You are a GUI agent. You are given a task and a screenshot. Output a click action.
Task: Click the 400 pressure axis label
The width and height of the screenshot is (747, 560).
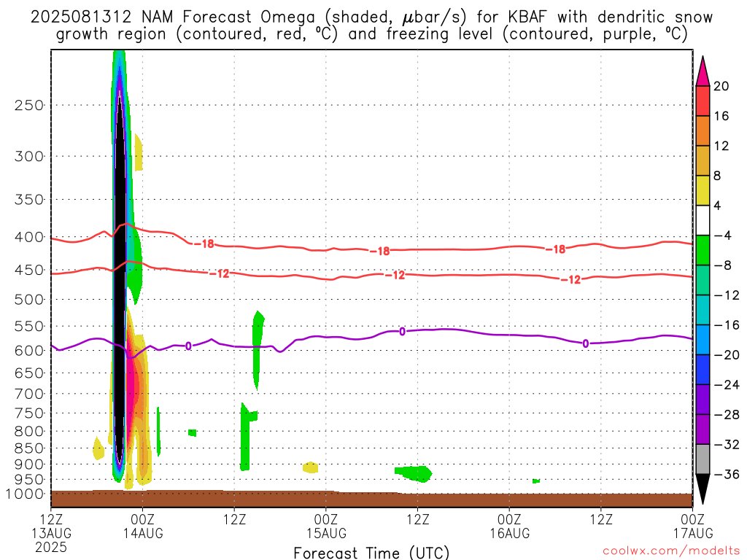click(x=29, y=237)
